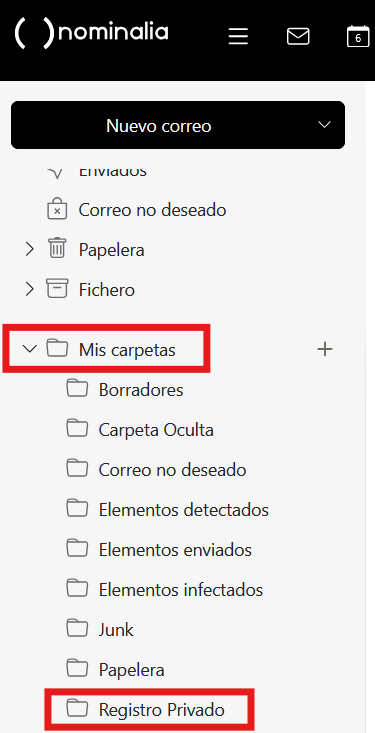Click the Nominalia logo
Image resolution: width=375 pixels, height=733 pixels.
(92, 33)
